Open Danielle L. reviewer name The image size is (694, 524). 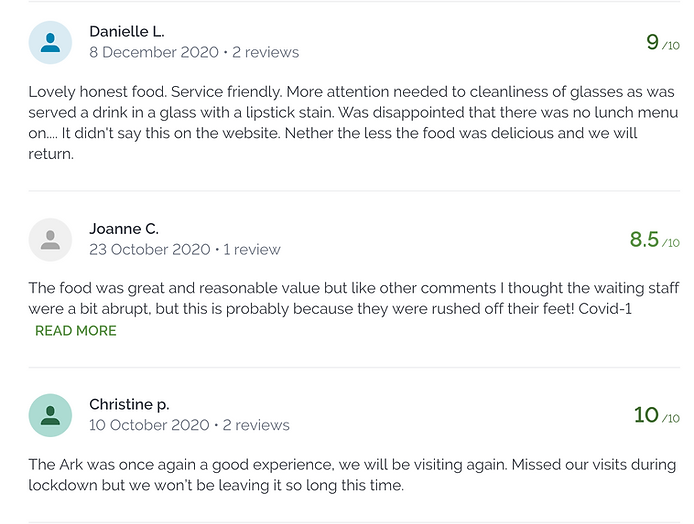pos(127,32)
